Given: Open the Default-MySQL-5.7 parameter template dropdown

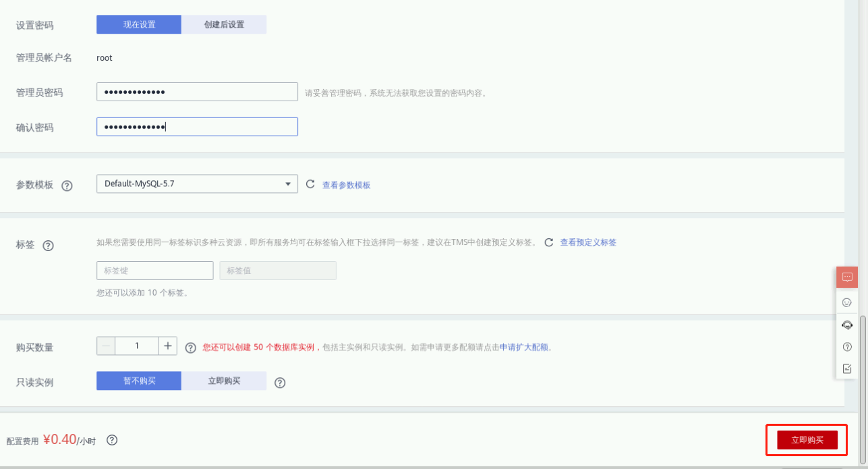Looking at the screenshot, I should click(197, 184).
